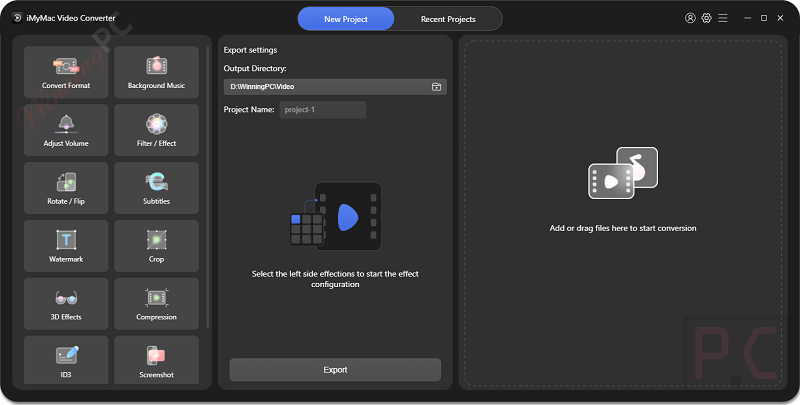Select the Subtitles tool

pos(156,188)
